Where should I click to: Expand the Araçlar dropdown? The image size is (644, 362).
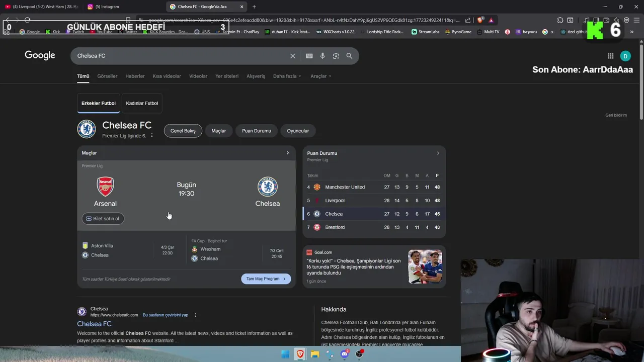(321, 76)
